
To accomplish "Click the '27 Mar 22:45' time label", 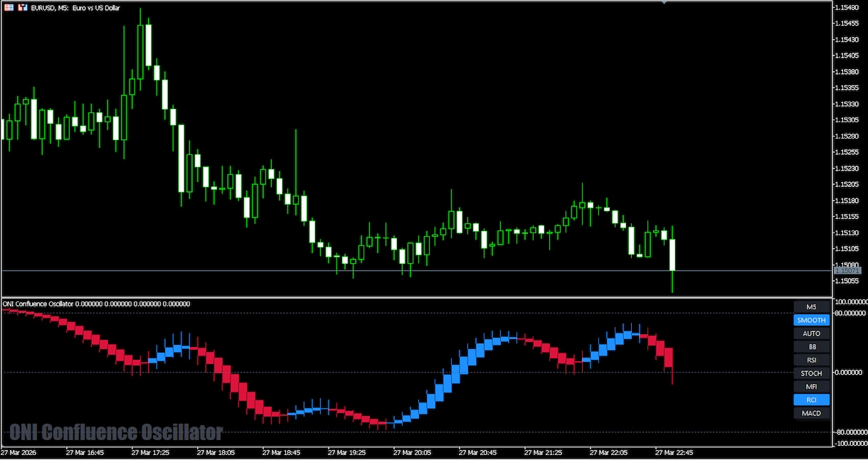I will pyautogui.click(x=674, y=452).
